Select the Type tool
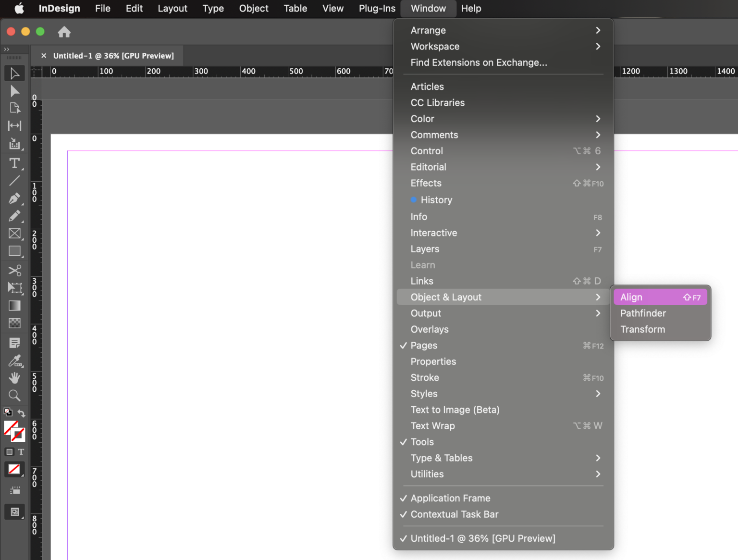Screen dimensions: 738x560 tap(14, 163)
